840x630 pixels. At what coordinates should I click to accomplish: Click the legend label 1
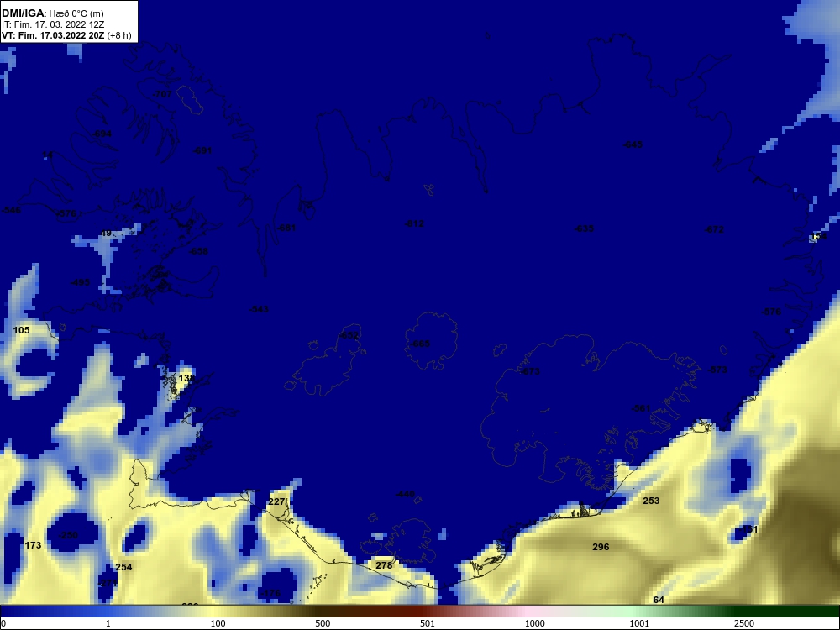point(108,623)
